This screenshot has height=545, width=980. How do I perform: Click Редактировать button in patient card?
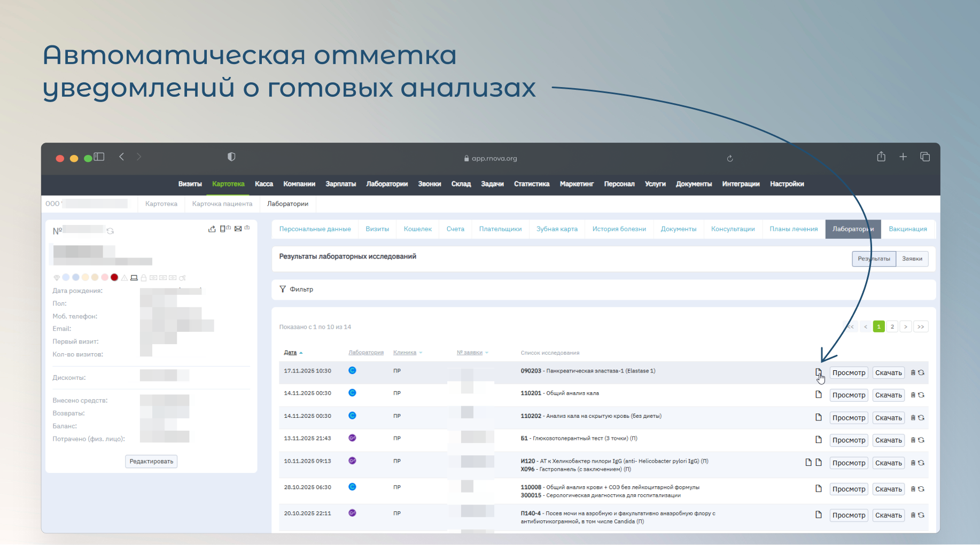pyautogui.click(x=151, y=461)
